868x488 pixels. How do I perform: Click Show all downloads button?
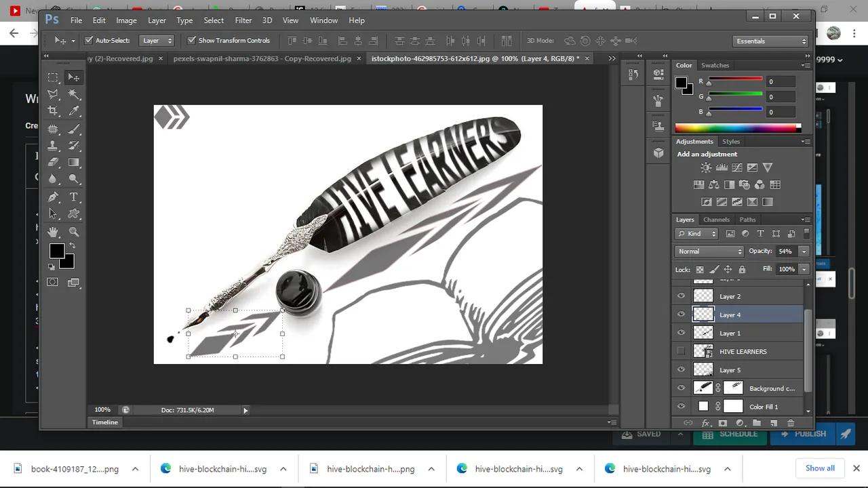pyautogui.click(x=820, y=468)
